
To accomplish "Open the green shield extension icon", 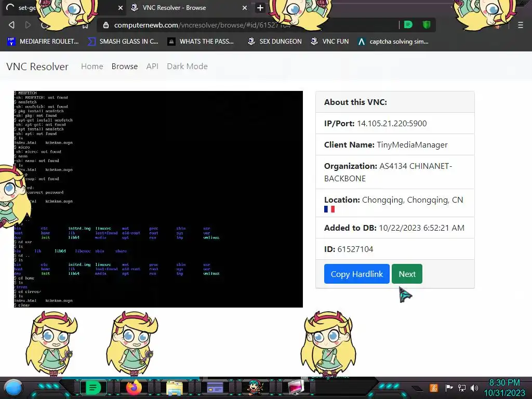I will coord(426,25).
